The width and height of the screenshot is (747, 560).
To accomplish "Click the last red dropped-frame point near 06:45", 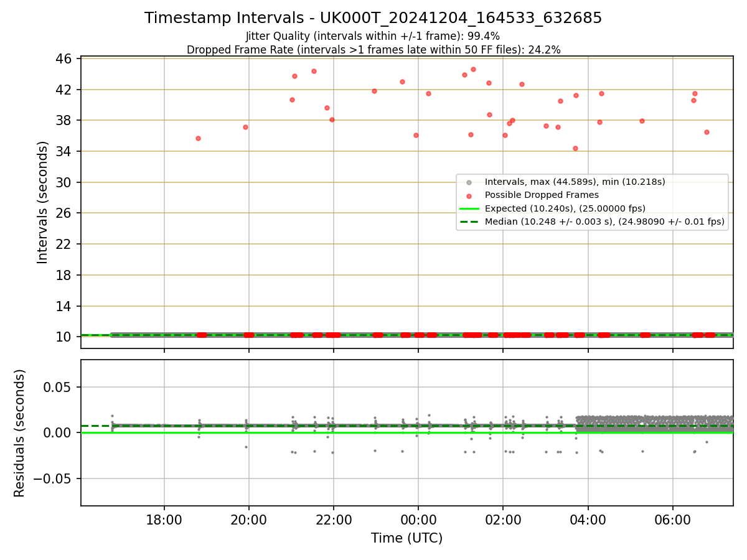I will click(x=707, y=132).
